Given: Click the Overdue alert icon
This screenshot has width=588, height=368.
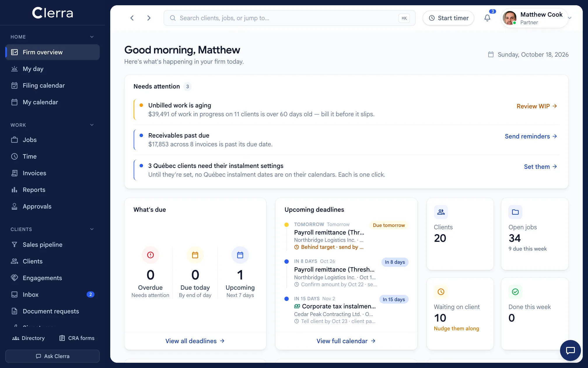Looking at the screenshot, I should click(x=150, y=255).
